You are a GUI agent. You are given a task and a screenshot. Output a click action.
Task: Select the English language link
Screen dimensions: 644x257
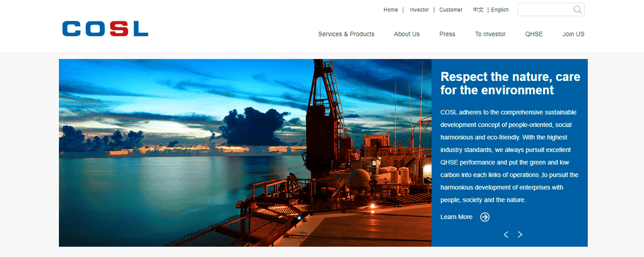point(499,10)
